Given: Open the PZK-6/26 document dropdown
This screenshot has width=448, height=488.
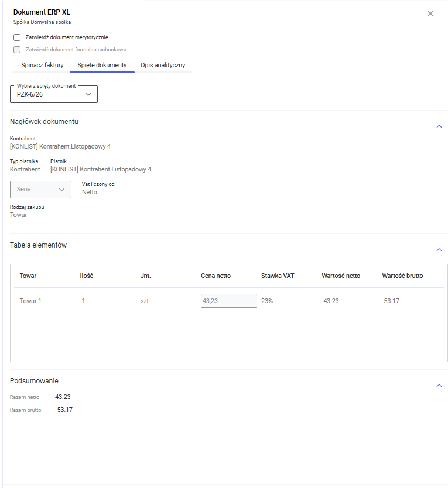Looking at the screenshot, I should 54,94.
